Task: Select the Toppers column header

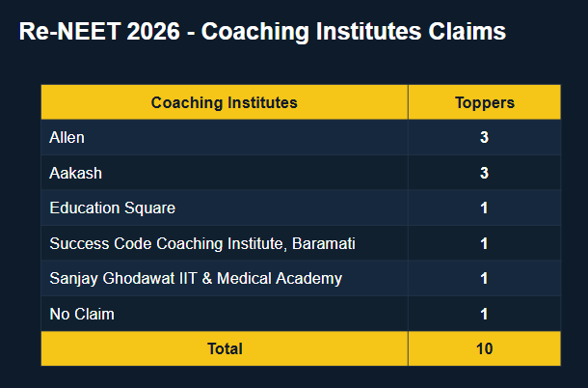Action: [485, 102]
